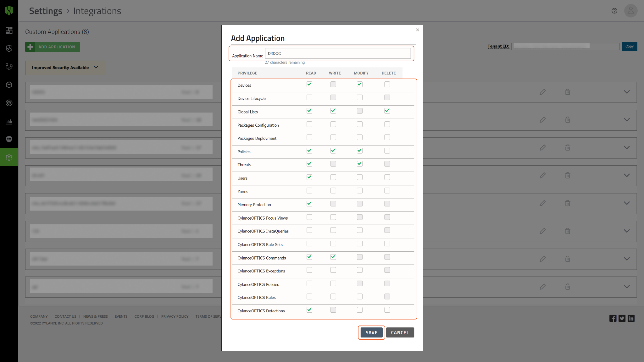The width and height of the screenshot is (644, 362).
Task: Expand the Improved Security Available dropdown
Action: tap(65, 68)
